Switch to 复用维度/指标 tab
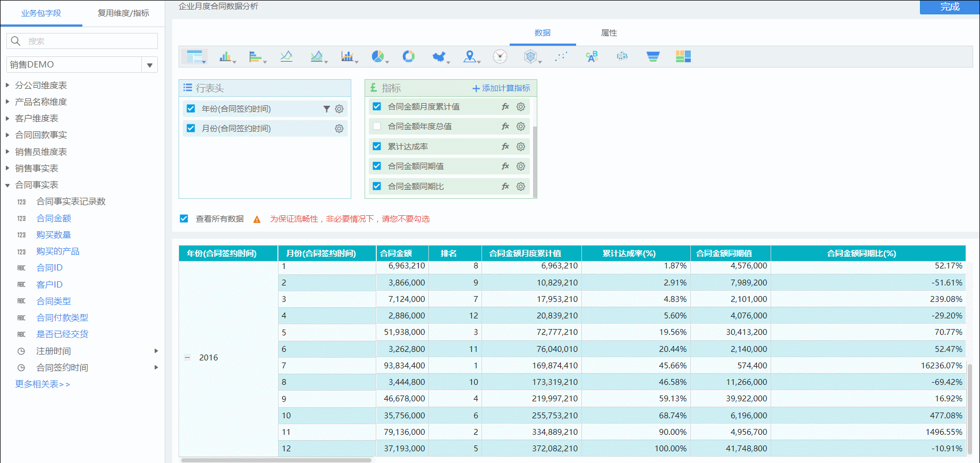 pos(123,13)
